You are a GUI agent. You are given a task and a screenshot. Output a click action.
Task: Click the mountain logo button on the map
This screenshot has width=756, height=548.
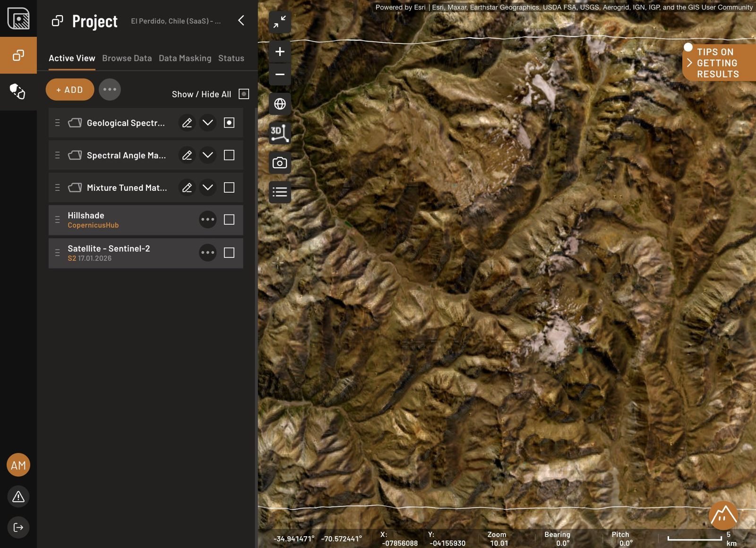(723, 515)
